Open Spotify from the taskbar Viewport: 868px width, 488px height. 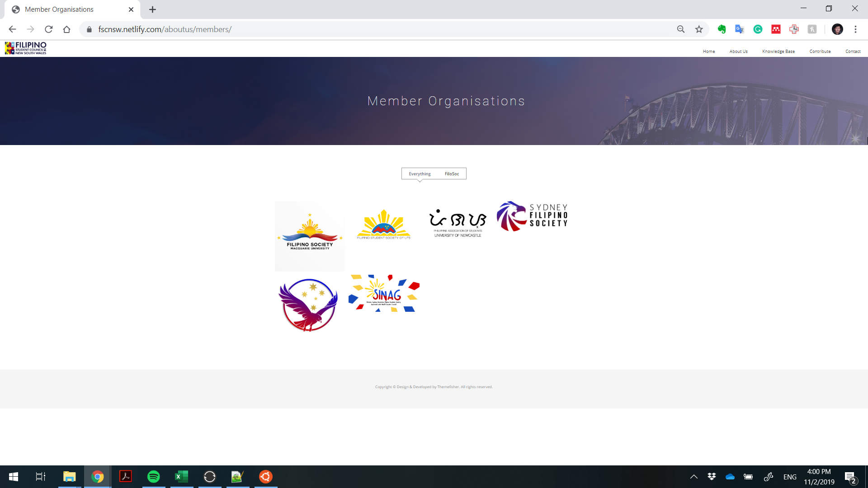pos(154,477)
